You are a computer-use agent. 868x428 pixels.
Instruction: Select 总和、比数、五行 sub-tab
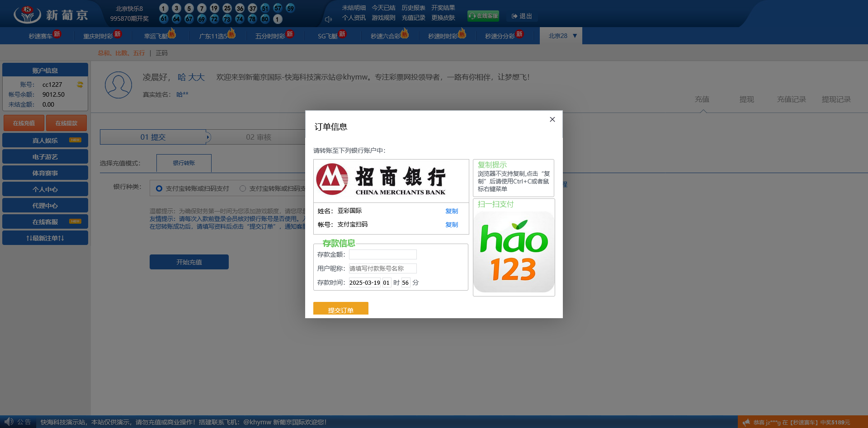point(121,53)
